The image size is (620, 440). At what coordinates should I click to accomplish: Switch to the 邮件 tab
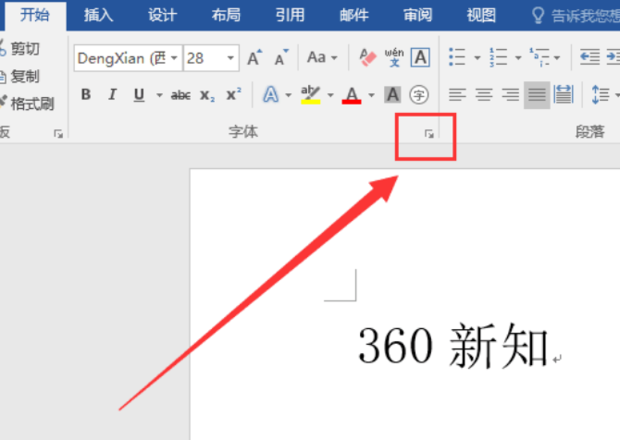[x=354, y=15]
